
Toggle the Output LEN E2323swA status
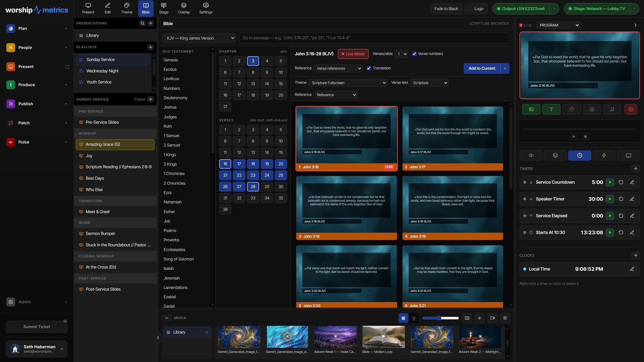(x=521, y=9)
